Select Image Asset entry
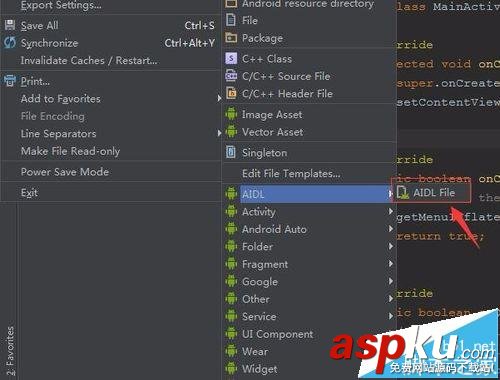This screenshot has width=500, height=380. [x=309, y=114]
